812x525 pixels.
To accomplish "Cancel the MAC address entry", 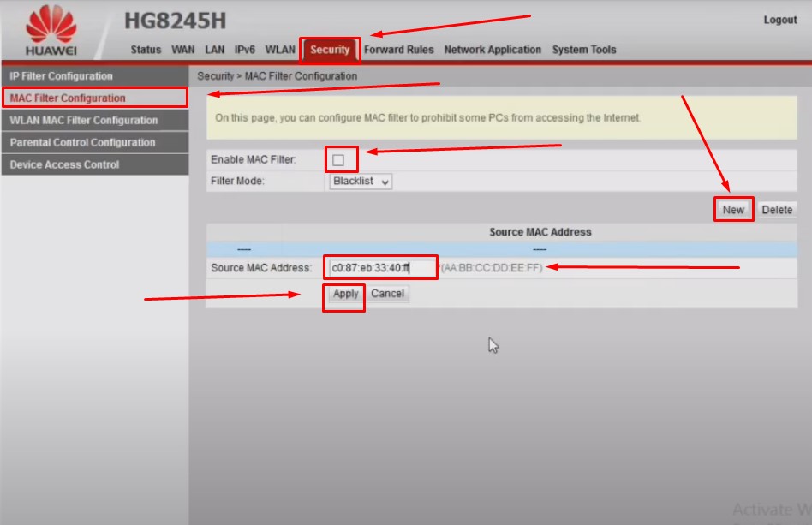I will (x=387, y=294).
